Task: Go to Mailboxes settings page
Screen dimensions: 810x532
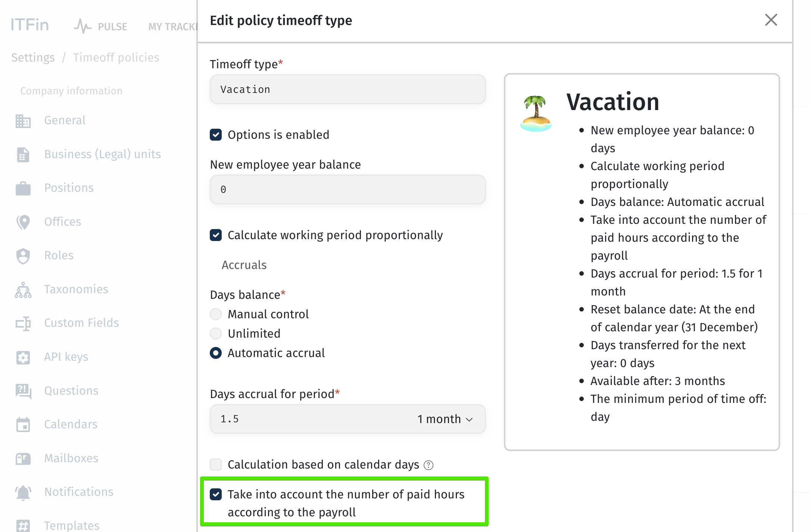Action: pos(71,458)
